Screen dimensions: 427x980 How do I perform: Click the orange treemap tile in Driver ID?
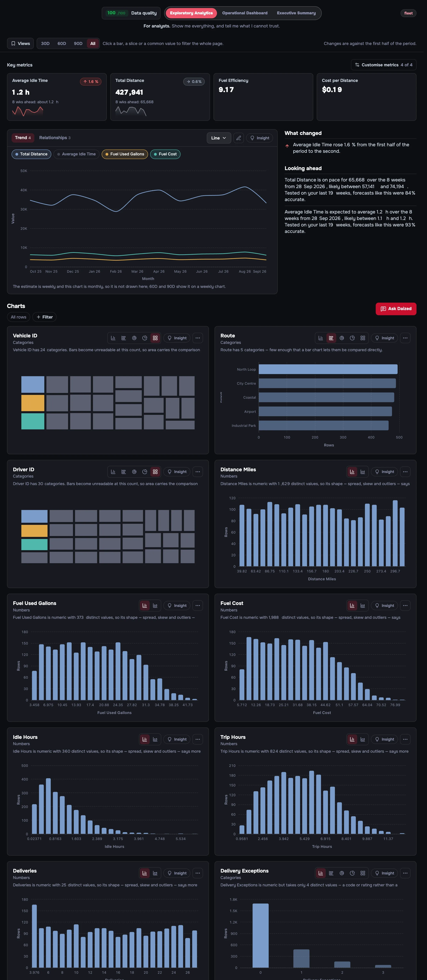tap(34, 531)
